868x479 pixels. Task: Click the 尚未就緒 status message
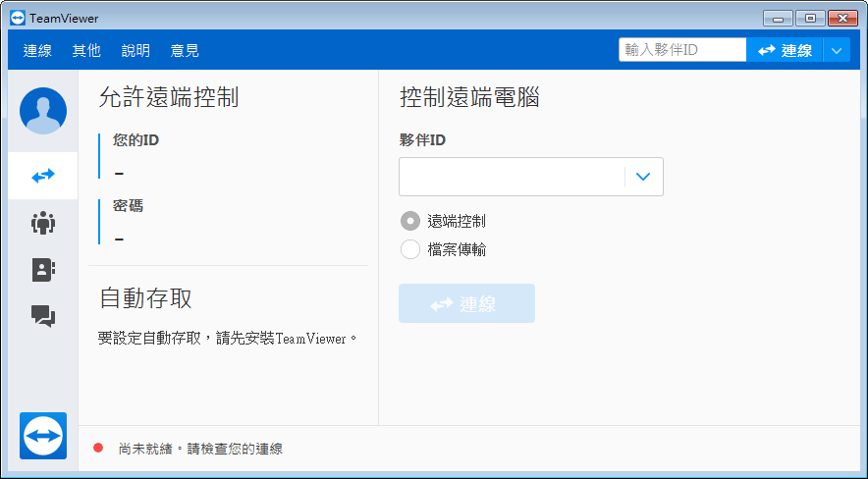click(x=200, y=449)
